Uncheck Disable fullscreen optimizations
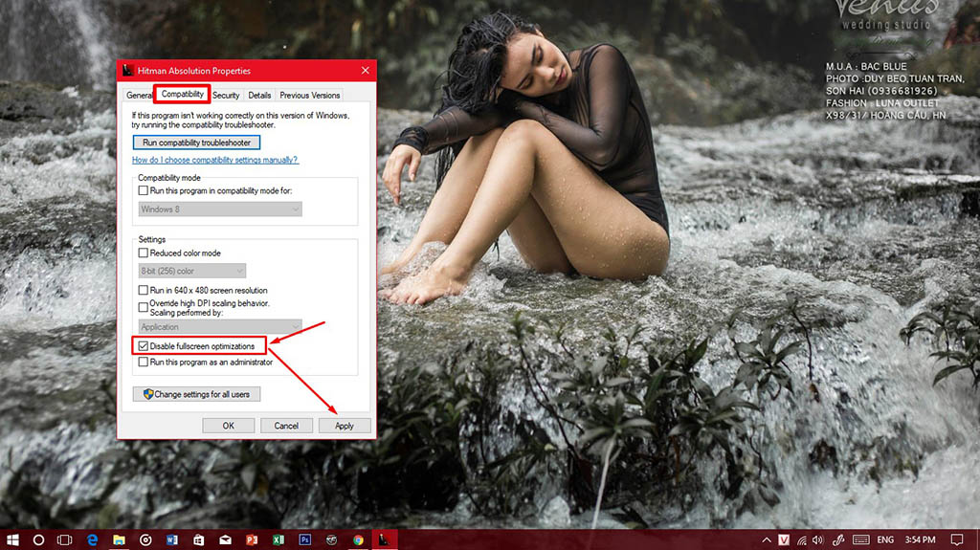Image resolution: width=980 pixels, height=550 pixels. click(x=144, y=345)
